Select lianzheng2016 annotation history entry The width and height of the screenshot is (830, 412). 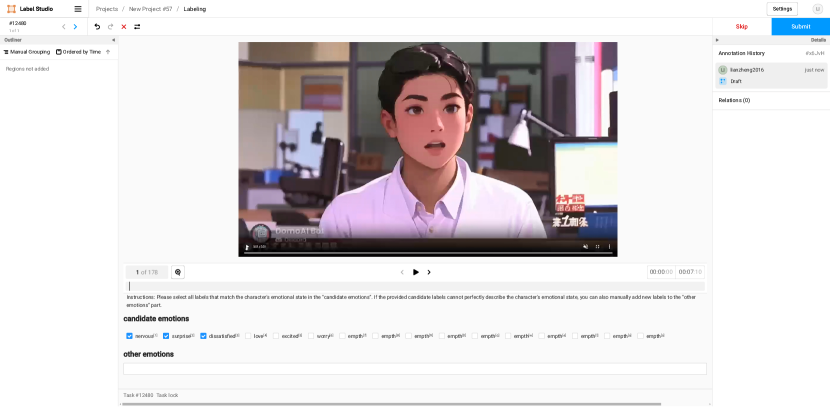[x=771, y=75]
